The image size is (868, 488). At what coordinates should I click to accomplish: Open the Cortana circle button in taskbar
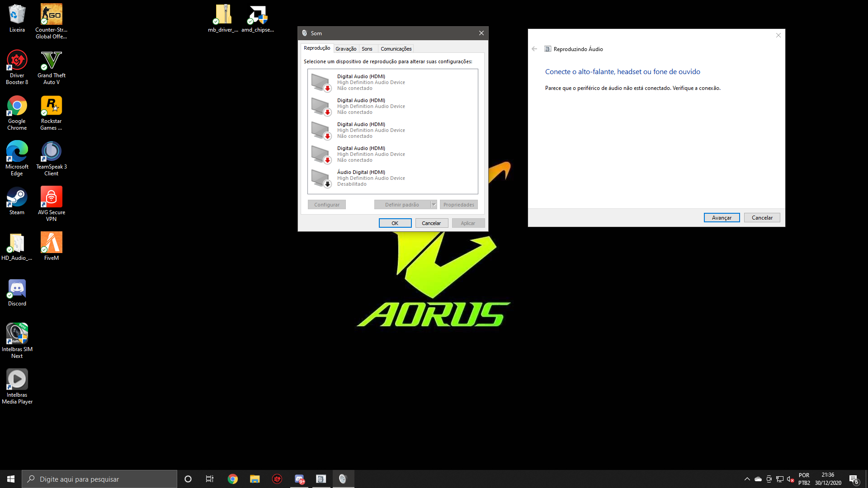pyautogui.click(x=188, y=479)
